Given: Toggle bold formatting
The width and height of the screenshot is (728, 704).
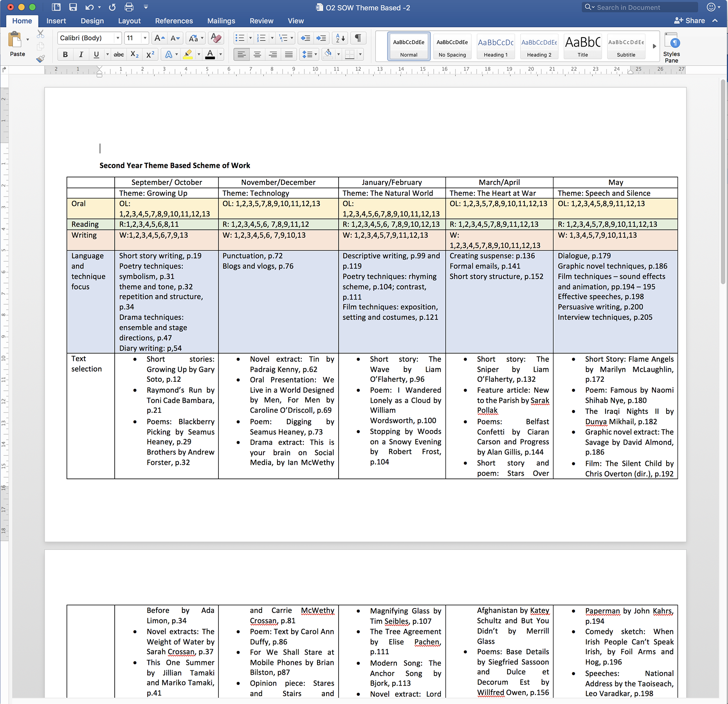Looking at the screenshot, I should (65, 54).
